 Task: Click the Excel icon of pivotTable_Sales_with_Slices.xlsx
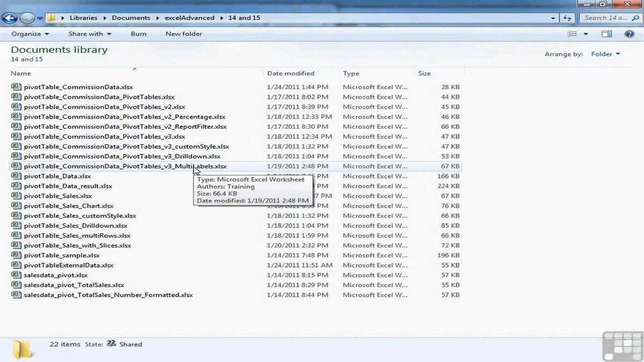point(16,246)
